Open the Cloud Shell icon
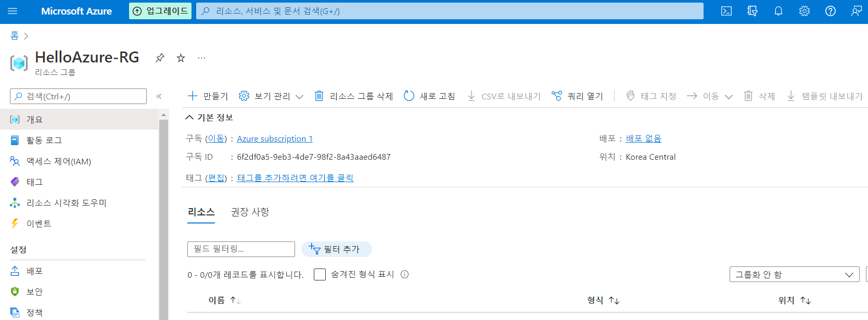 [726, 11]
